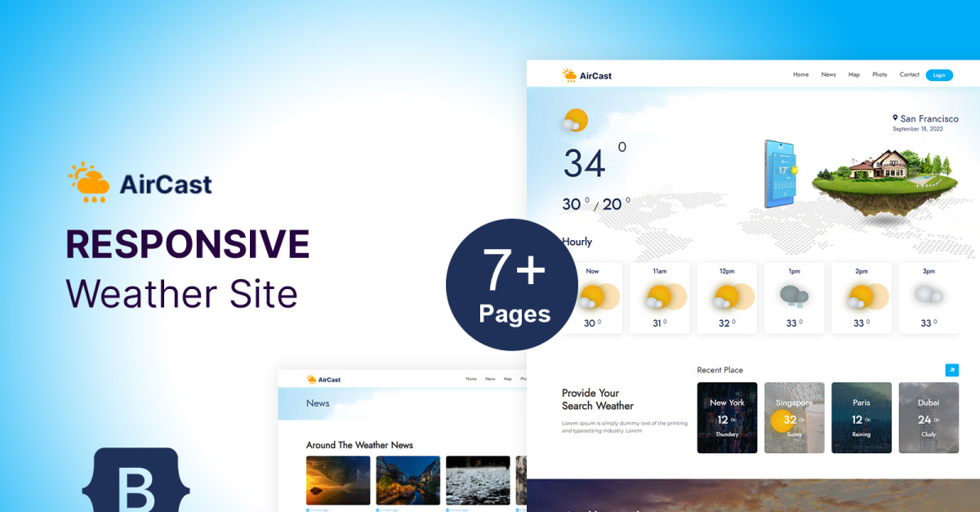The image size is (980, 512).
Task: Go to the Photo page
Action: (x=880, y=74)
